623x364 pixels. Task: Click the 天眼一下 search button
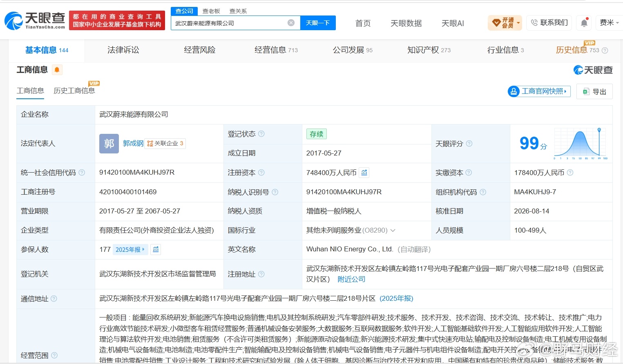coord(318,23)
